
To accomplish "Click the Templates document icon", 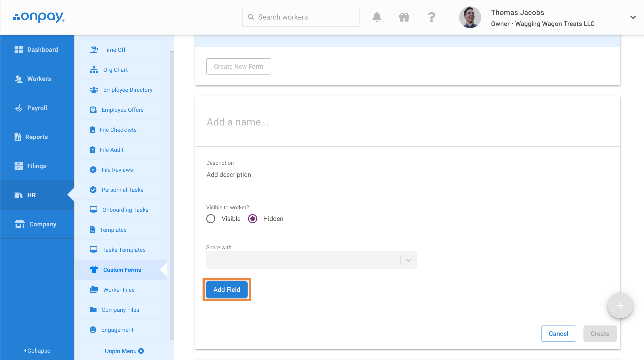I will pos(92,230).
